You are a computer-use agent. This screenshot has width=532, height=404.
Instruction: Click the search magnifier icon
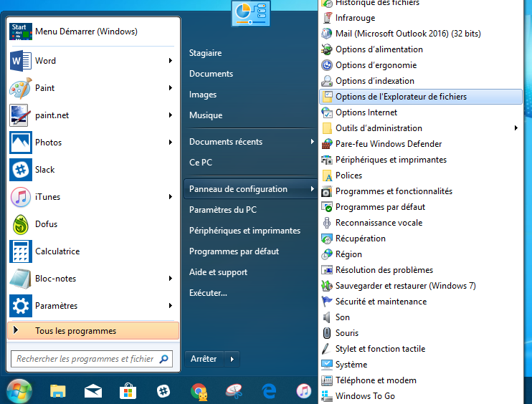click(x=164, y=359)
